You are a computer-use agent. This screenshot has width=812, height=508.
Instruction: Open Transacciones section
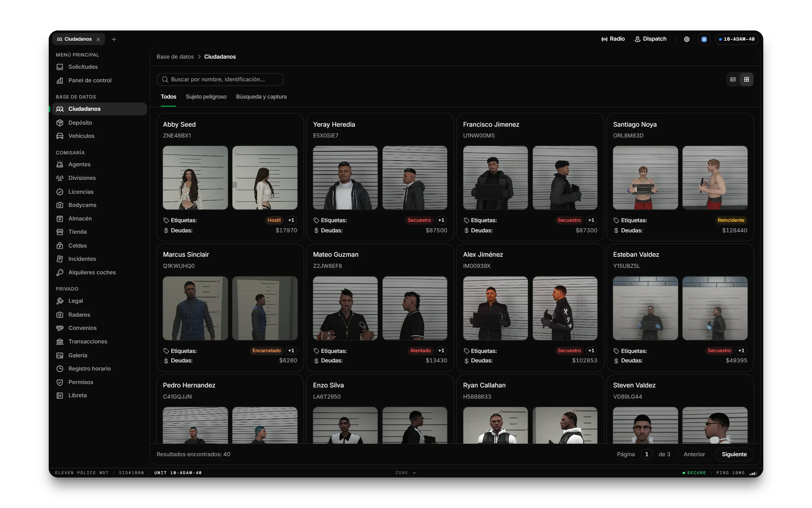99,341
